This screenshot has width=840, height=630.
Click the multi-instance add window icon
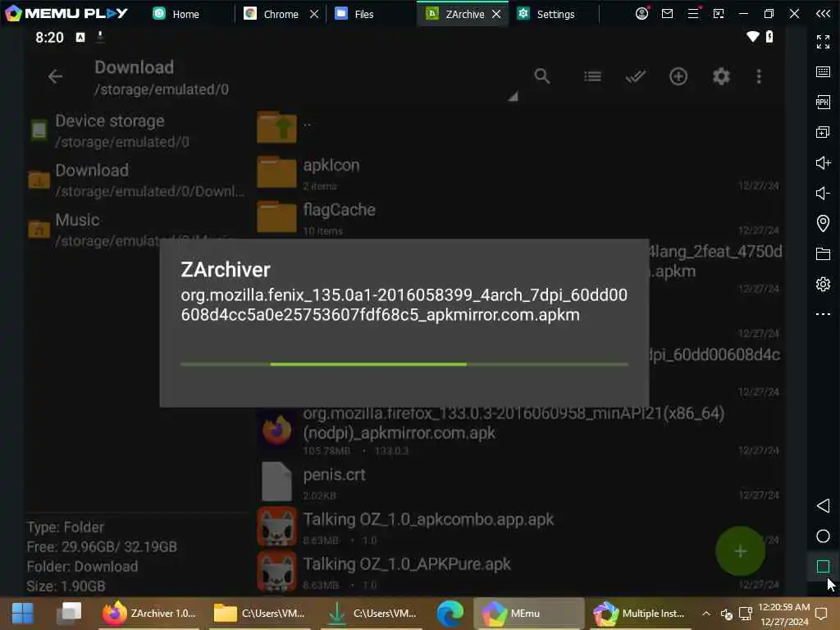(823, 132)
